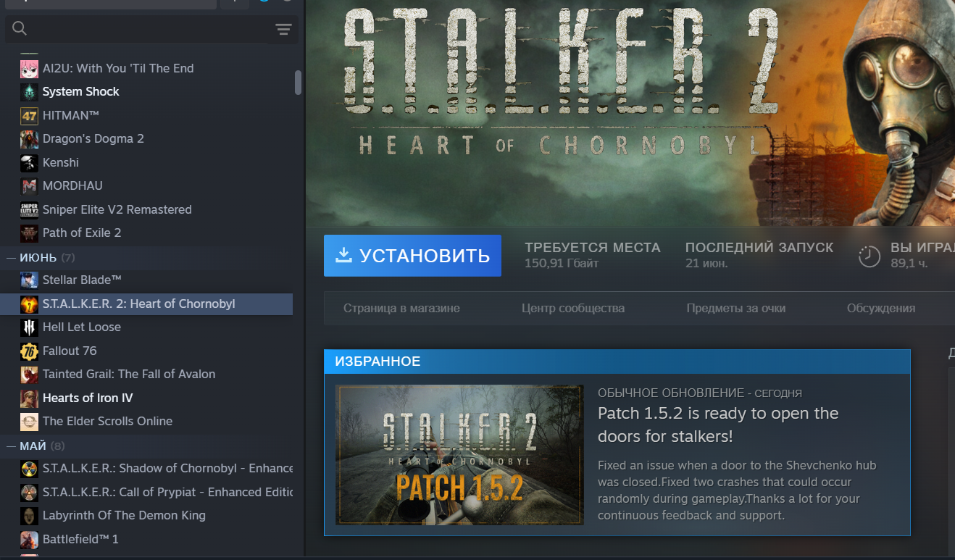Select the Path of Exile 2 icon

[29, 233]
